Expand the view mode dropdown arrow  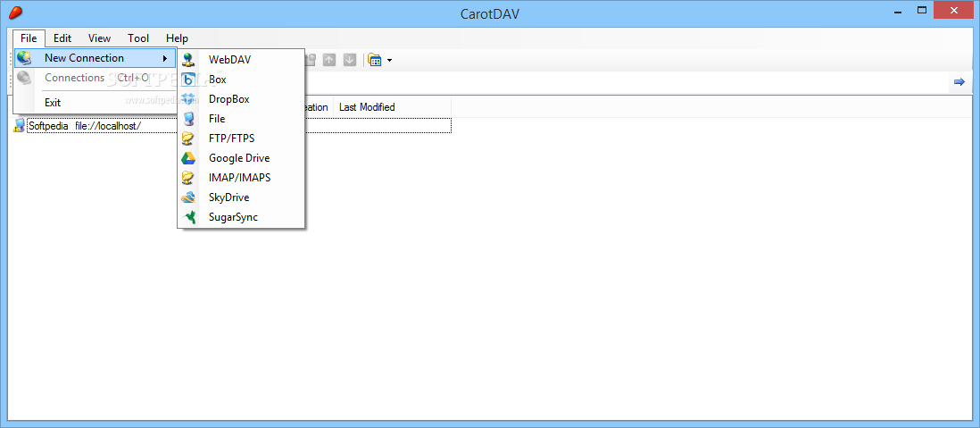pos(389,61)
